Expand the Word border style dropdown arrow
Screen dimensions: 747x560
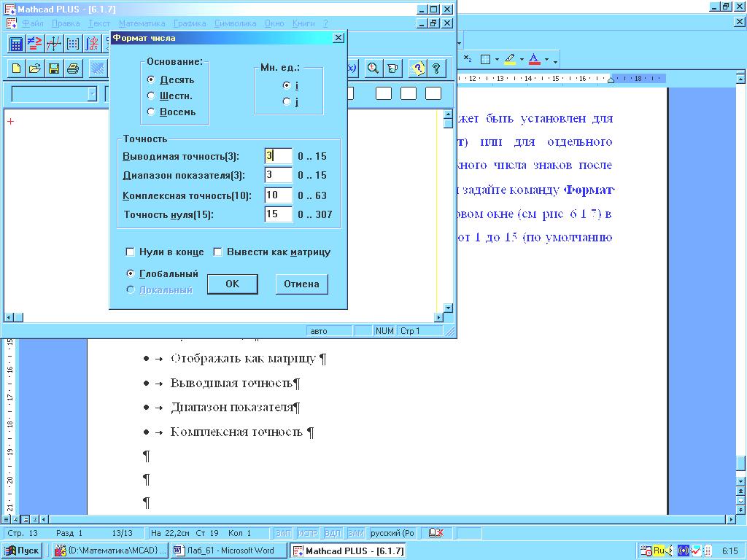(x=497, y=60)
